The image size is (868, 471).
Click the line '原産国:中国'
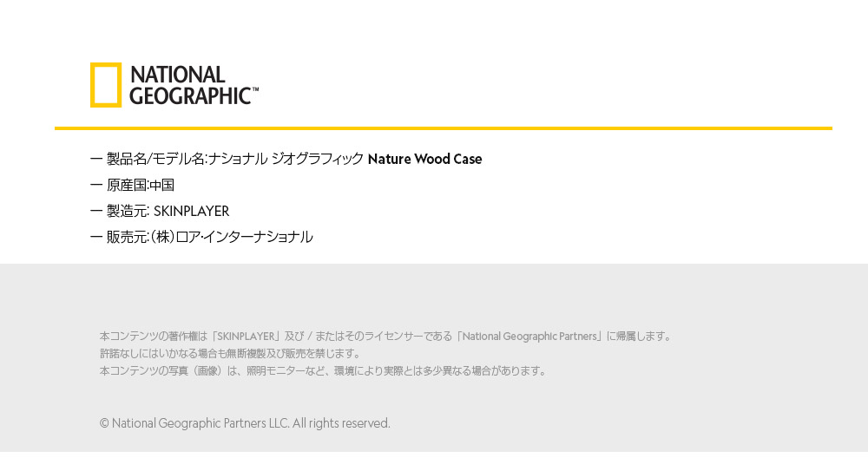(132, 185)
